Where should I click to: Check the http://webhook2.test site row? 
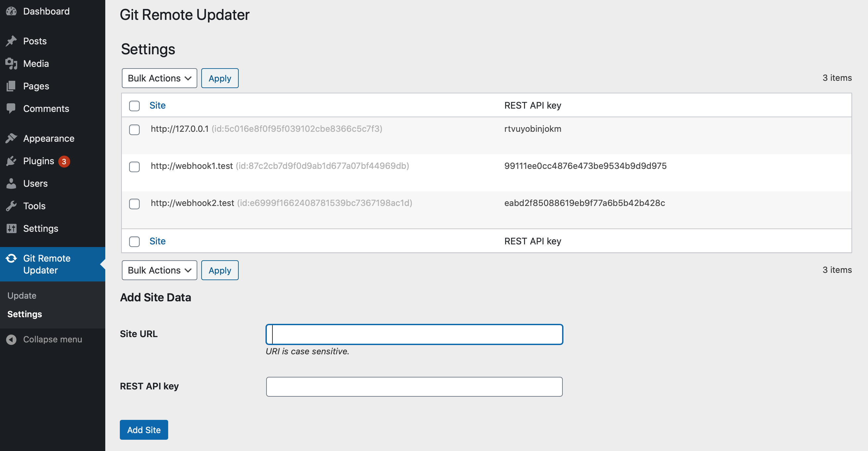134,204
